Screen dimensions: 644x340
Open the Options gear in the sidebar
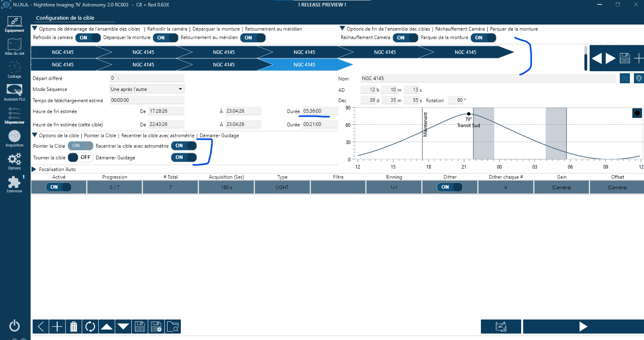point(14,161)
